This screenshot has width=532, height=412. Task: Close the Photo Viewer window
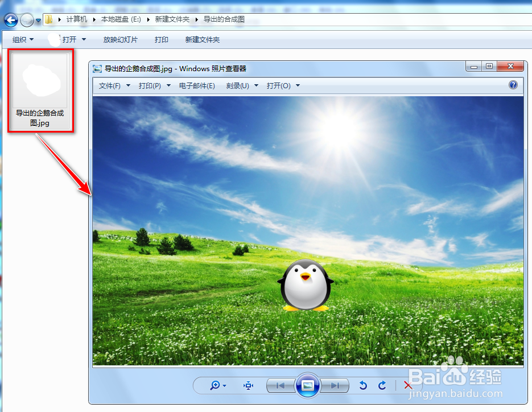(x=510, y=66)
